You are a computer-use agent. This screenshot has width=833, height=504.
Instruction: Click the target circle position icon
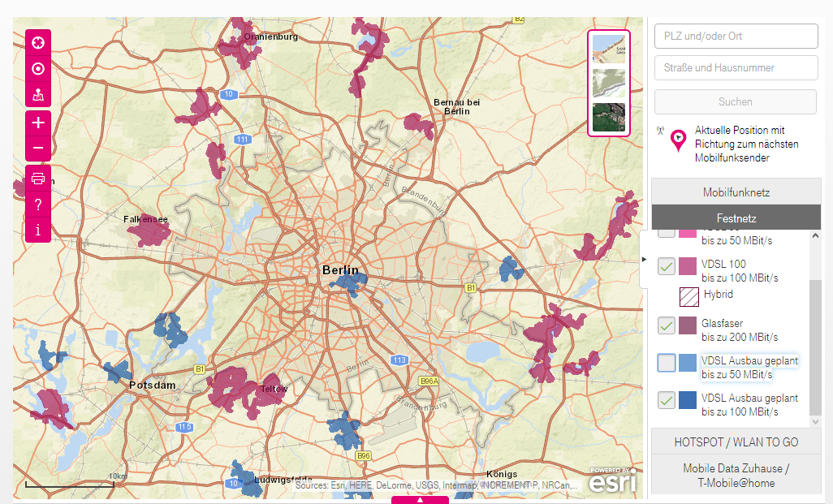(38, 68)
